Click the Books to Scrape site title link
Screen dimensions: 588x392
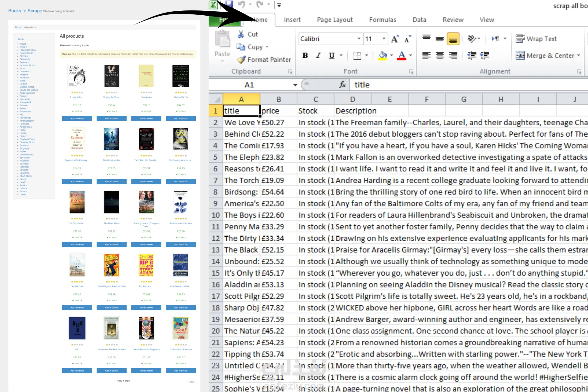25,11
